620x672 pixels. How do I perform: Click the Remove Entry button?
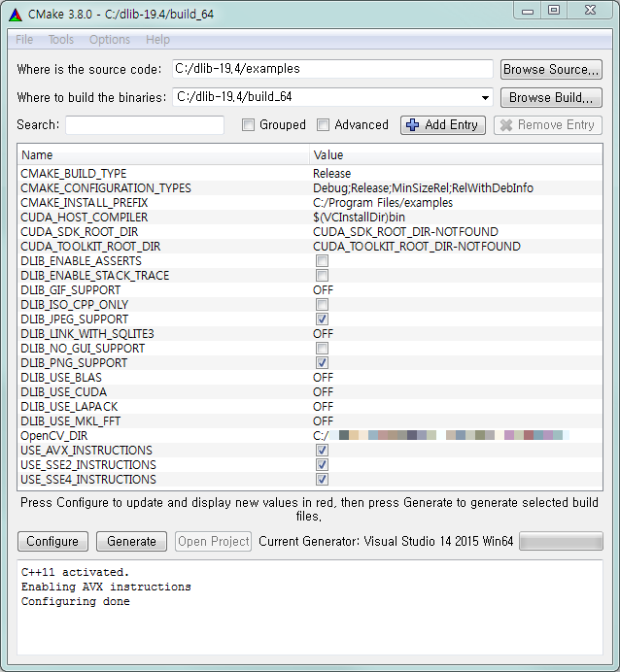tap(547, 125)
